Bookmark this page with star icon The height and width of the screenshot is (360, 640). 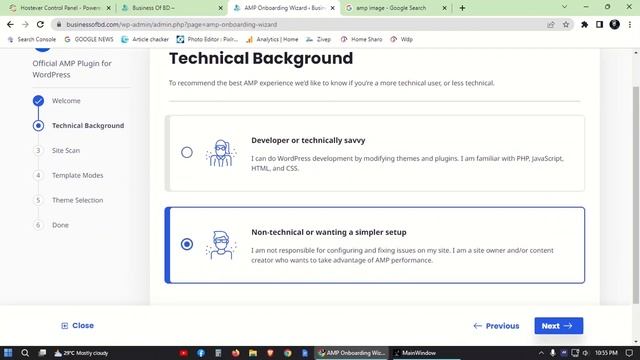pyautogui.click(x=566, y=24)
